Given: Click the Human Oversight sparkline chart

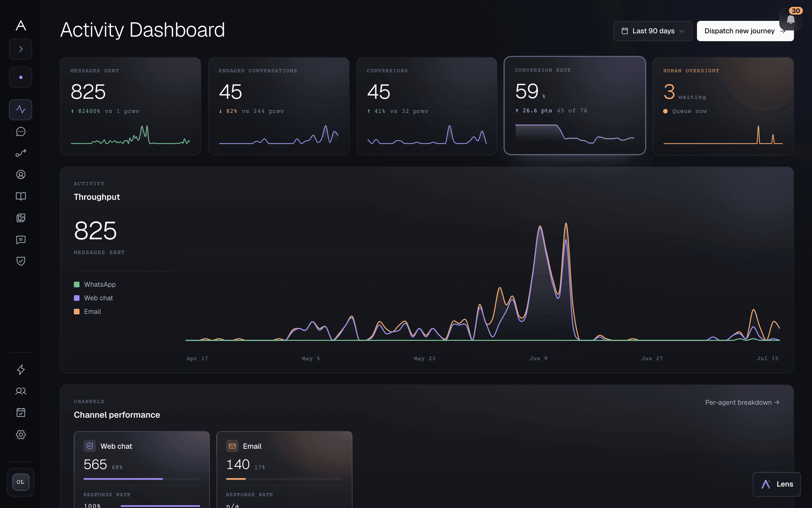Looking at the screenshot, I should pos(723,135).
